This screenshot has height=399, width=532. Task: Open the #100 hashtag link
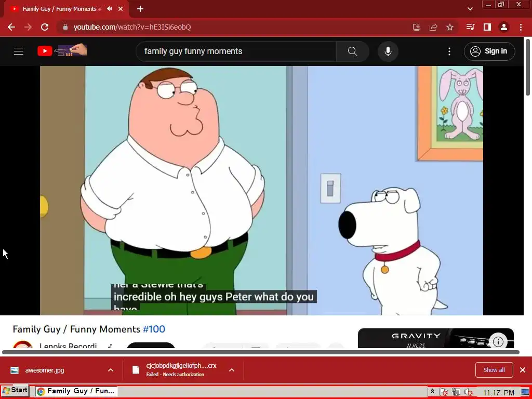pyautogui.click(x=154, y=329)
